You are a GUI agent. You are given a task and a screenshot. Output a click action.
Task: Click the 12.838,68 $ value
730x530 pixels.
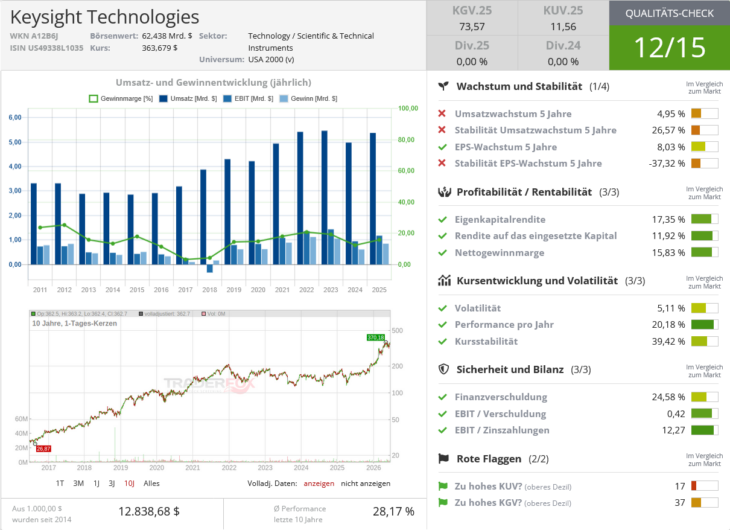coord(149,511)
